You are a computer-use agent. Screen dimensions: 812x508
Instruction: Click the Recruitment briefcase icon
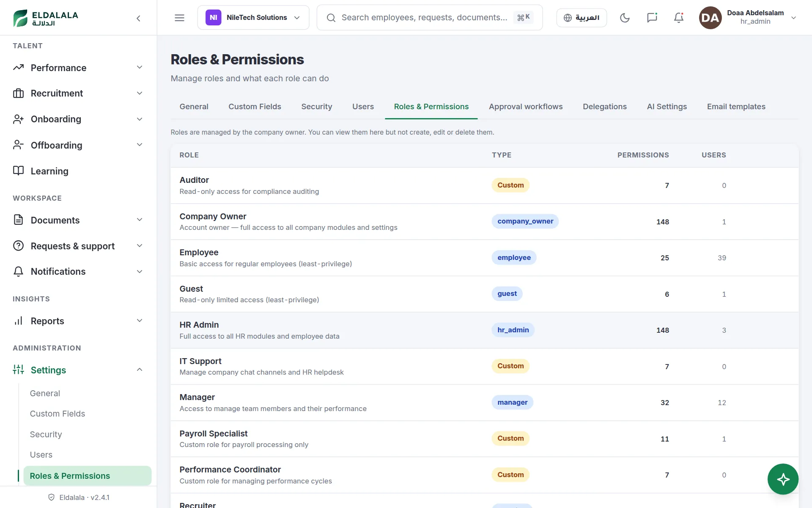[18, 93]
